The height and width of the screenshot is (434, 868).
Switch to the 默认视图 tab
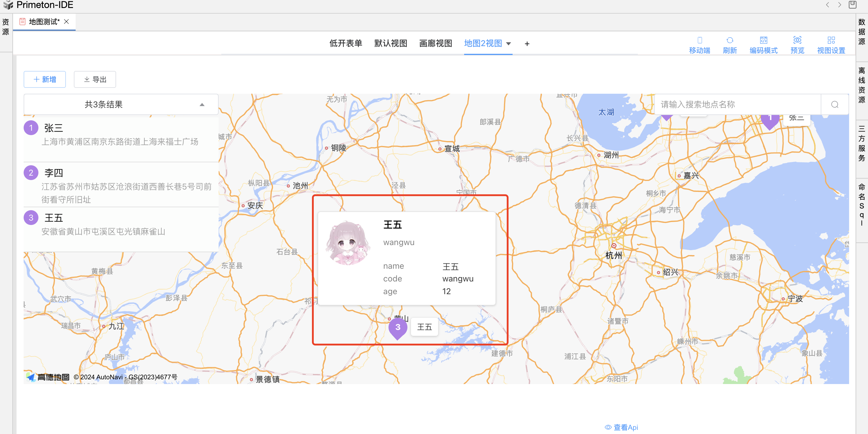(391, 43)
